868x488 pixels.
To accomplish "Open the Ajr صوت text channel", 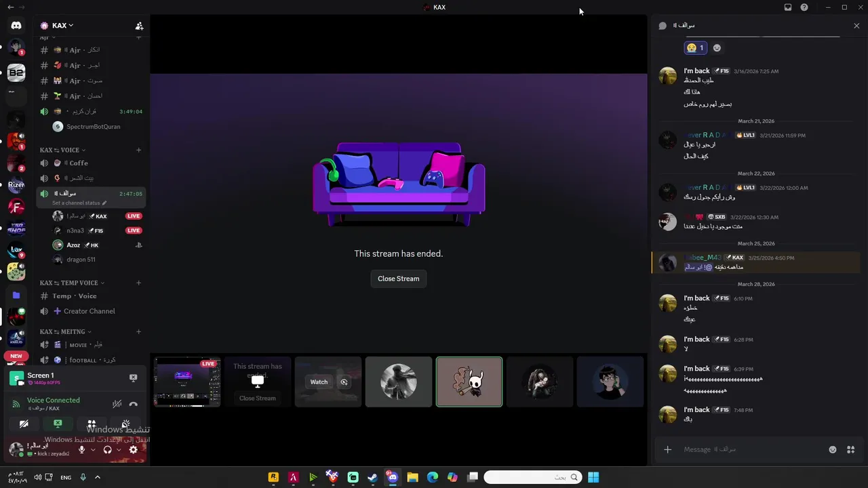I will [x=91, y=81].
